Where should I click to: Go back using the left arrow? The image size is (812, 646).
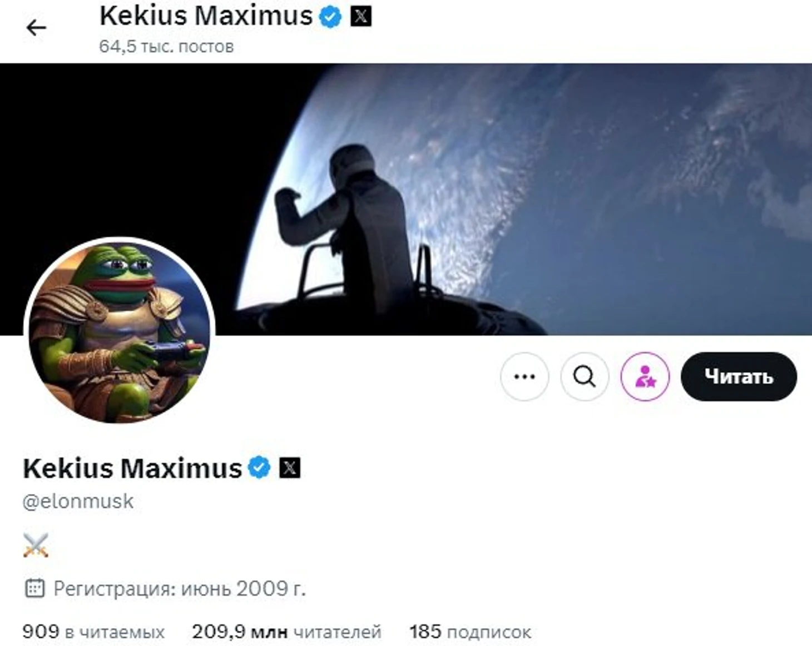[x=36, y=28]
